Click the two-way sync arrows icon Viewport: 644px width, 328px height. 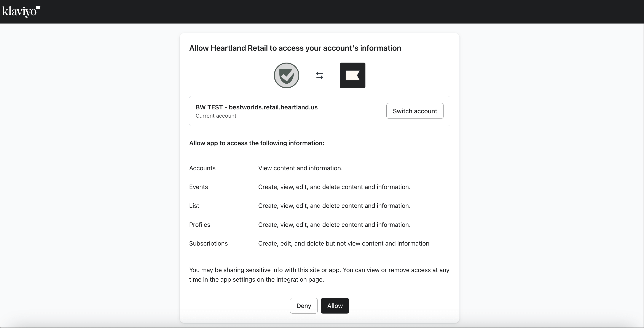click(319, 75)
